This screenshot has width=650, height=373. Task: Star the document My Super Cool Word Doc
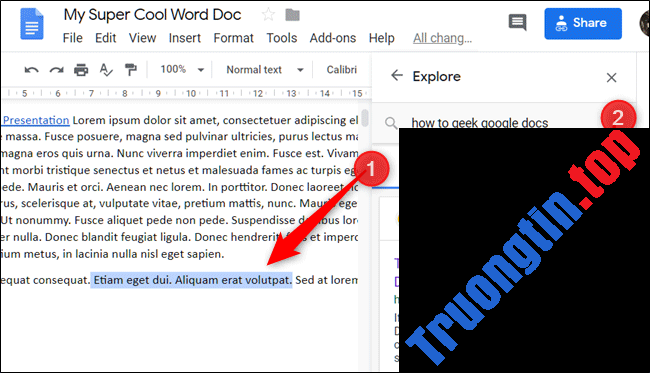(268, 15)
